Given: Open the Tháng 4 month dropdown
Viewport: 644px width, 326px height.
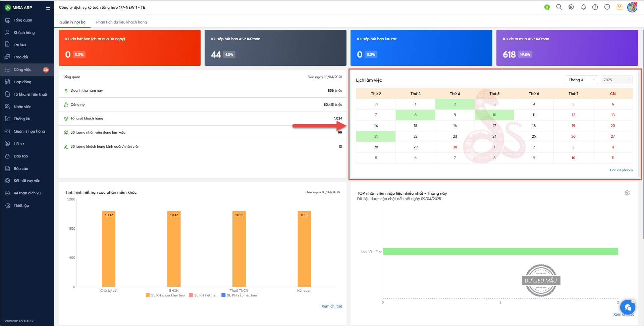Looking at the screenshot, I should pyautogui.click(x=582, y=80).
